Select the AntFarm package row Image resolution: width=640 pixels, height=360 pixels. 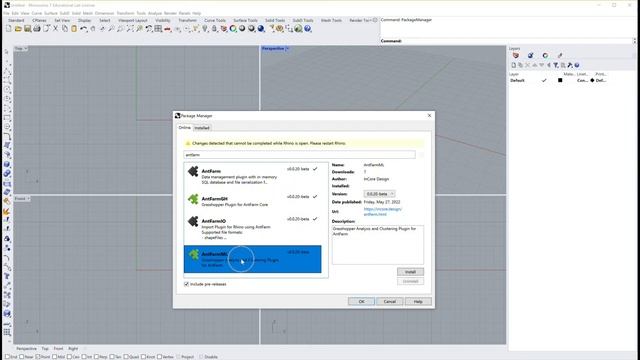253,176
